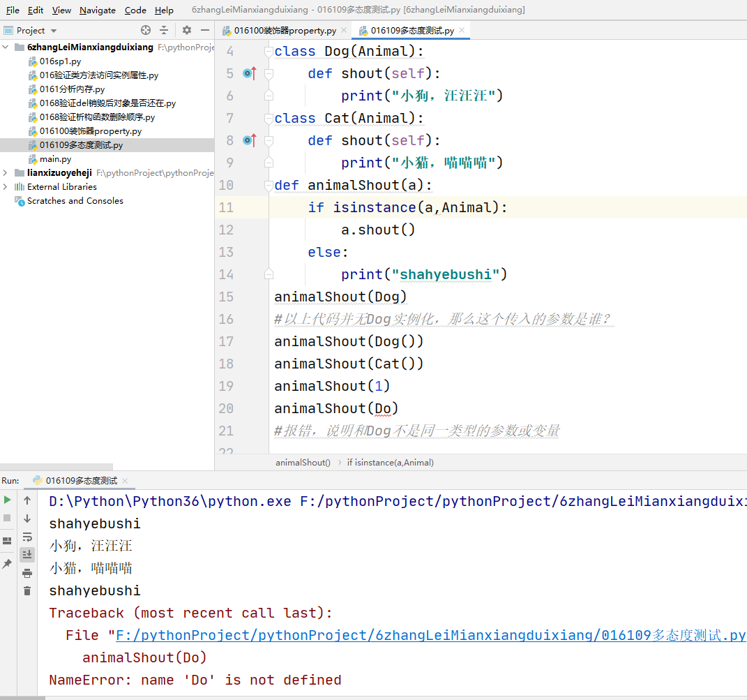This screenshot has width=747, height=700.
Task: Click the locate/select opened file target icon
Action: 146,30
